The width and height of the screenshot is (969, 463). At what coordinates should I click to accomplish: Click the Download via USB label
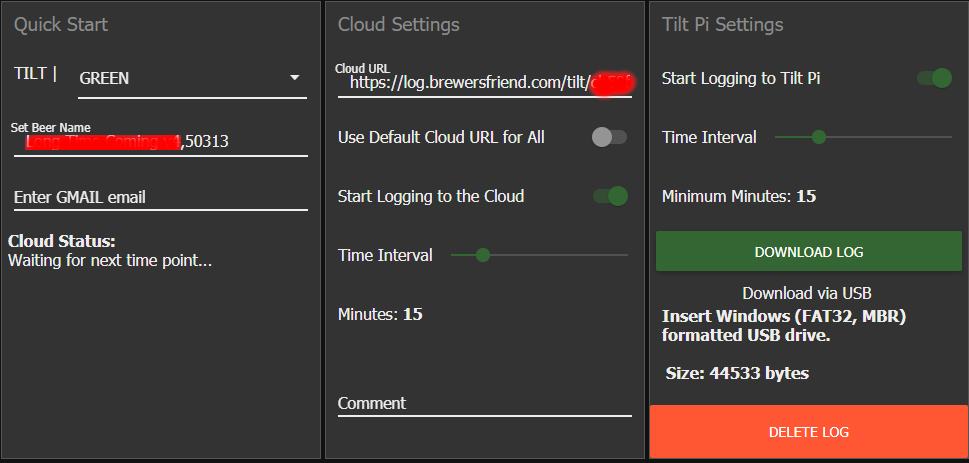pyautogui.click(x=807, y=293)
